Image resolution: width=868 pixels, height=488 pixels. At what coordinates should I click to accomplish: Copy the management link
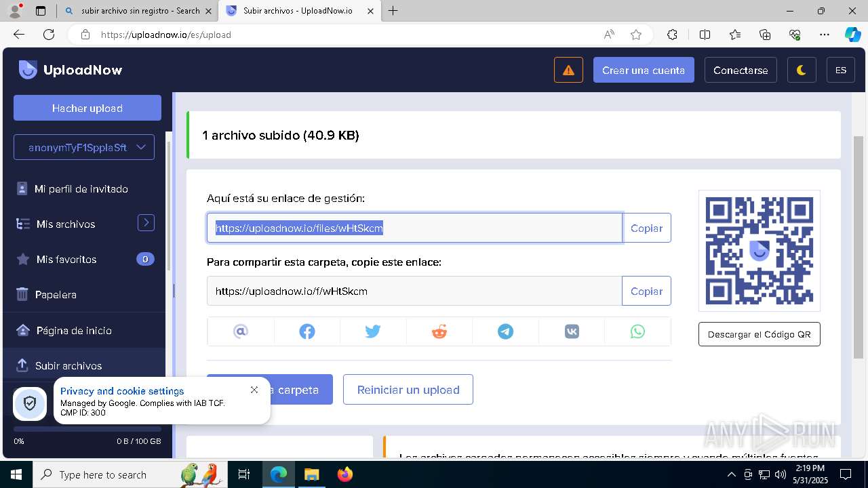click(646, 228)
